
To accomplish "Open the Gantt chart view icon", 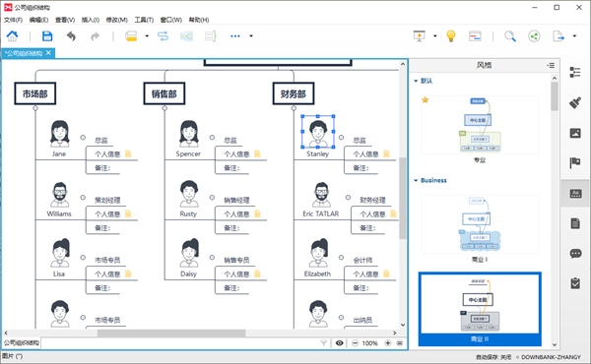I will (x=475, y=36).
